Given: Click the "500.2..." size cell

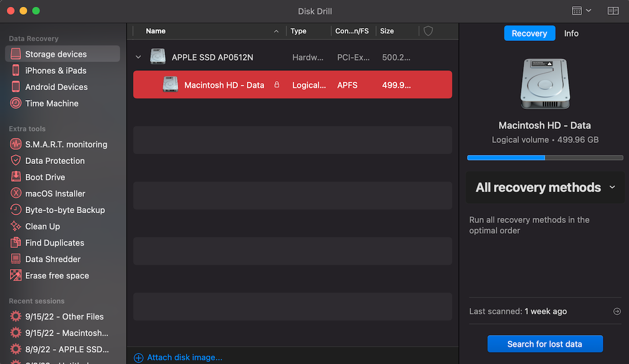Looking at the screenshot, I should point(396,57).
